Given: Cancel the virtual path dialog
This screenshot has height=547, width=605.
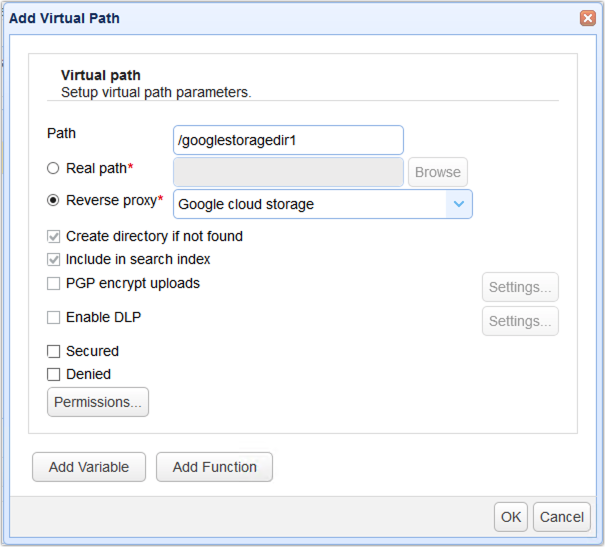Looking at the screenshot, I should point(561,517).
